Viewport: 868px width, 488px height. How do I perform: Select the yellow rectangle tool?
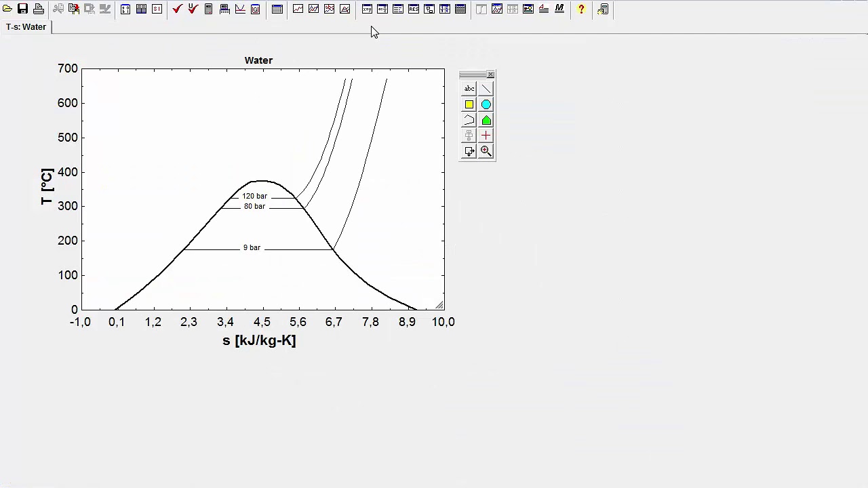(469, 104)
